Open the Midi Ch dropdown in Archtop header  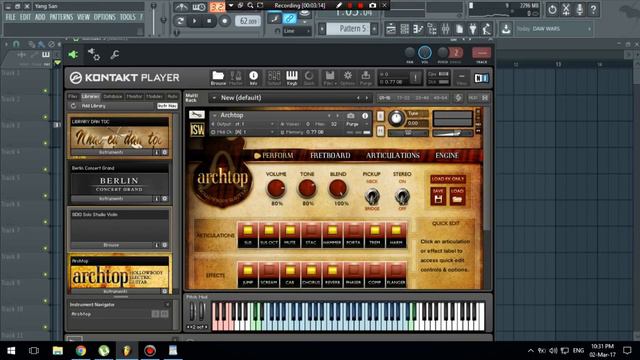coord(244,132)
